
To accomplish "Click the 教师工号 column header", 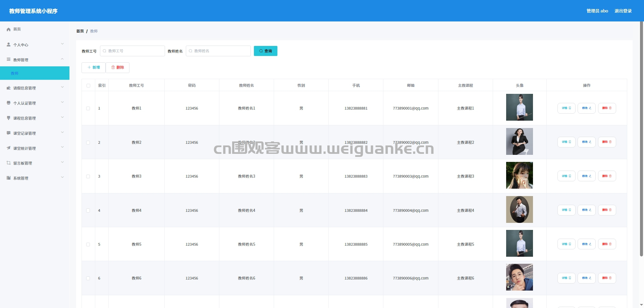I will pos(137,85).
